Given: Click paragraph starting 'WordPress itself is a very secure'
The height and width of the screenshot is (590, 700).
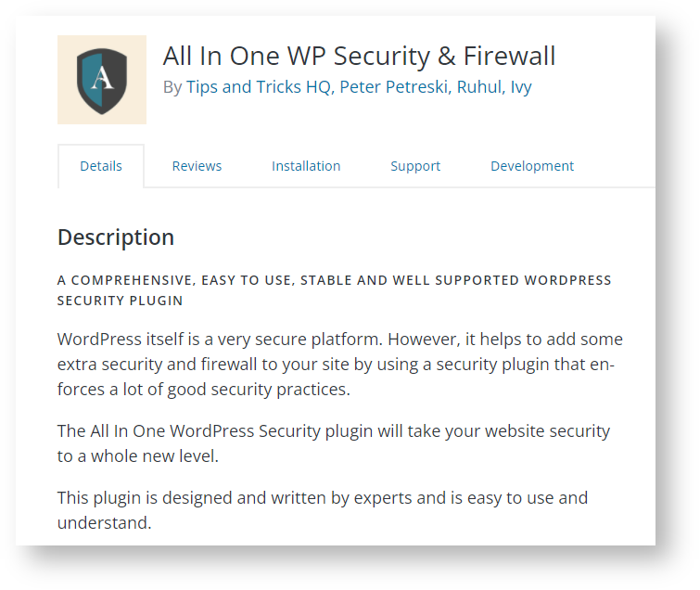Looking at the screenshot, I should [x=339, y=364].
